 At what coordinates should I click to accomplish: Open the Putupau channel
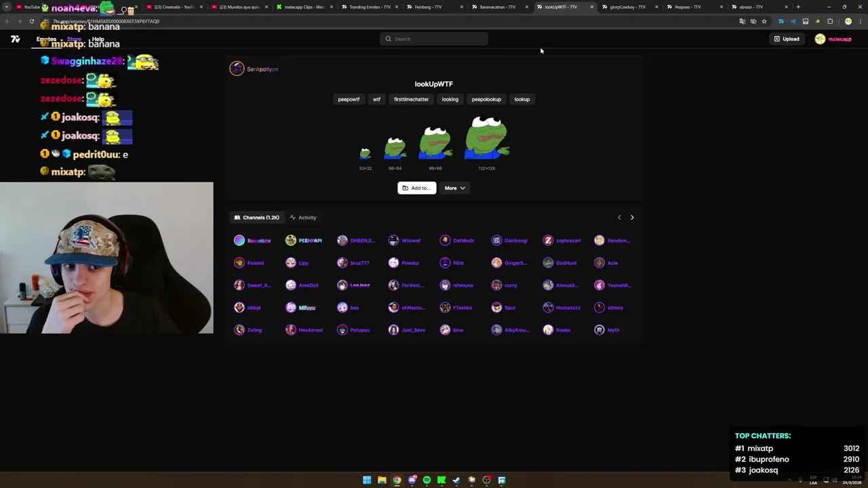pos(353,330)
